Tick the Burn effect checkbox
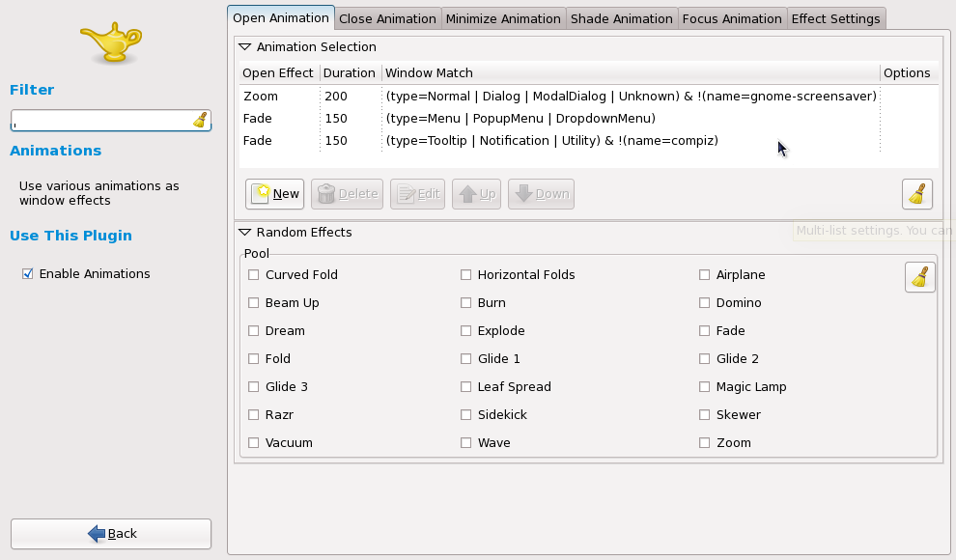The image size is (956, 560). pyautogui.click(x=466, y=303)
